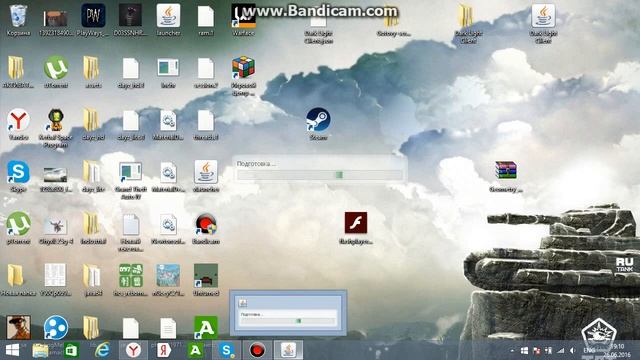Select the Geometry WinRAR archive icon
Image resolution: width=640 pixels, height=360 pixels.
tap(506, 171)
